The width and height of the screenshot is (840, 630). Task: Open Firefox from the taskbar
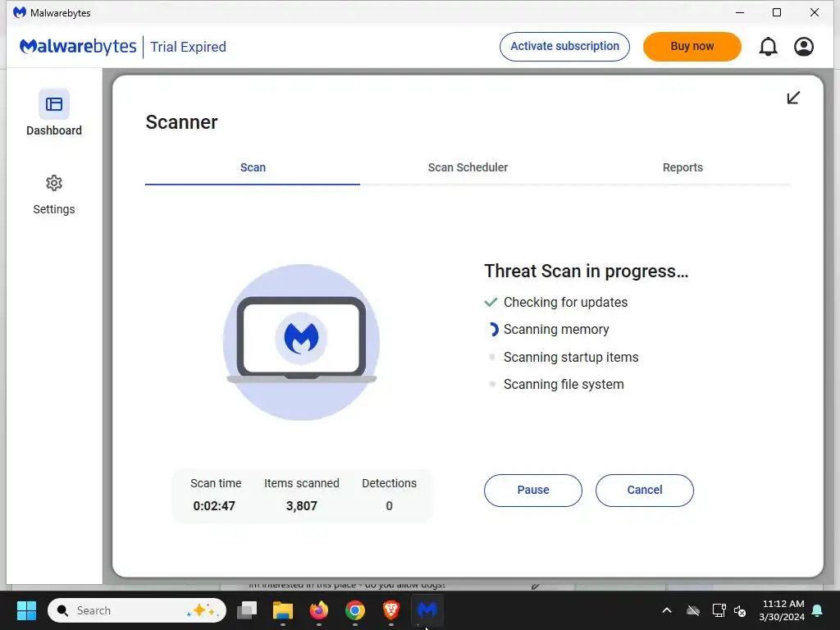[x=319, y=610]
